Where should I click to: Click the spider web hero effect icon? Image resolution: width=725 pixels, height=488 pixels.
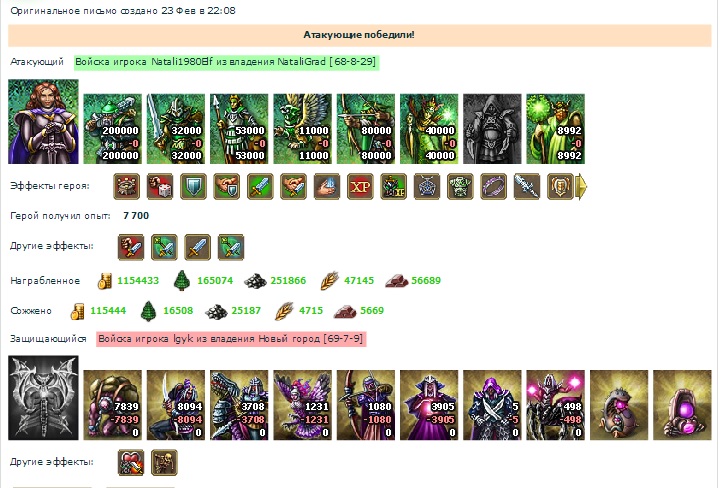427,186
